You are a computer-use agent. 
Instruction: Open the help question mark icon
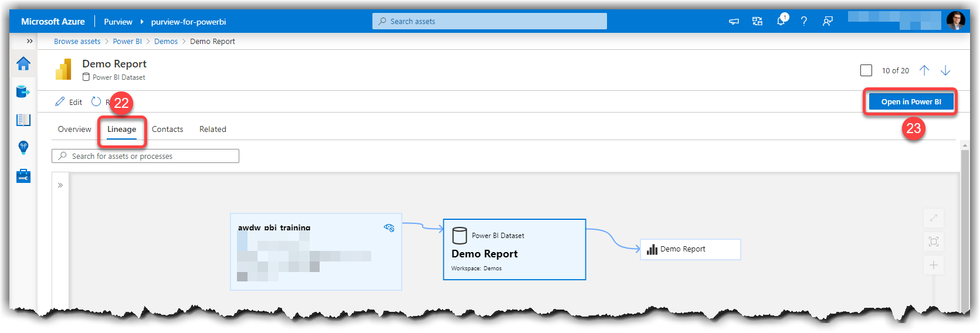(x=804, y=21)
